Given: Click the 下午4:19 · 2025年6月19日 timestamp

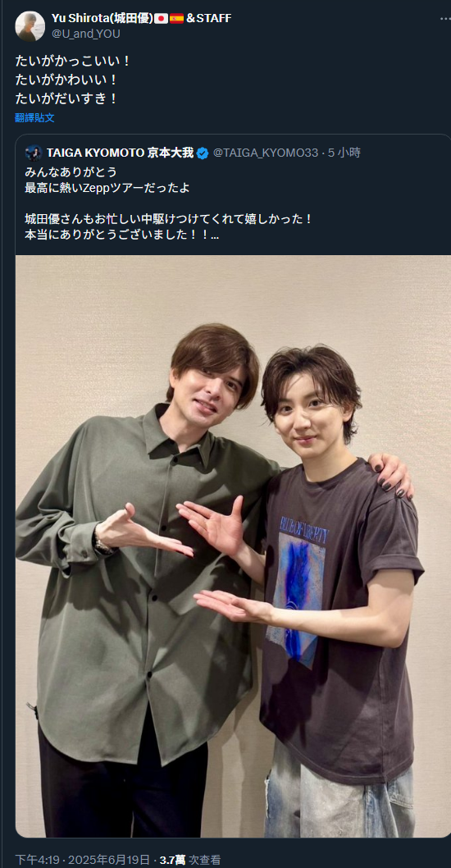Looking at the screenshot, I should [x=82, y=860].
